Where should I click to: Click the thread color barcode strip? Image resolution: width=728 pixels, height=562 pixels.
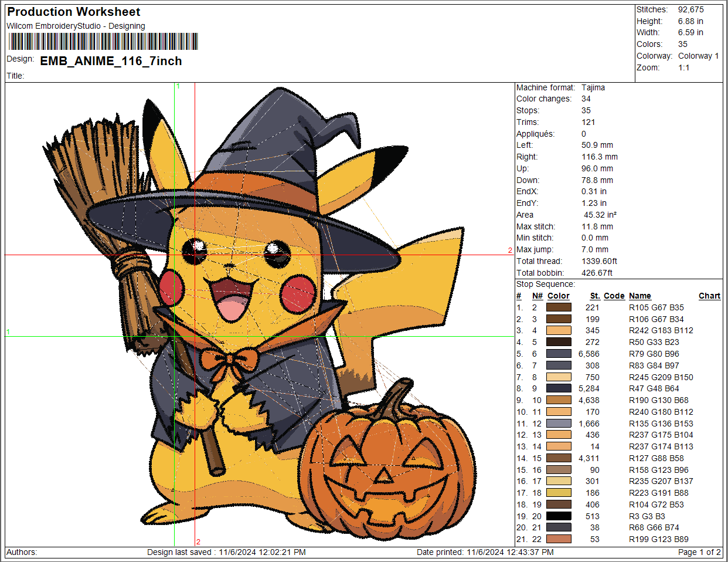pos(103,42)
